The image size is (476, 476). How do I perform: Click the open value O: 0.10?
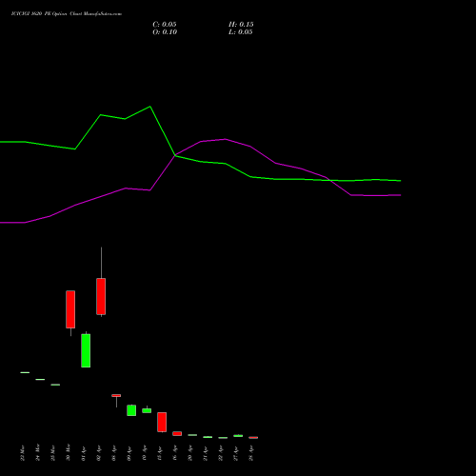point(165,32)
